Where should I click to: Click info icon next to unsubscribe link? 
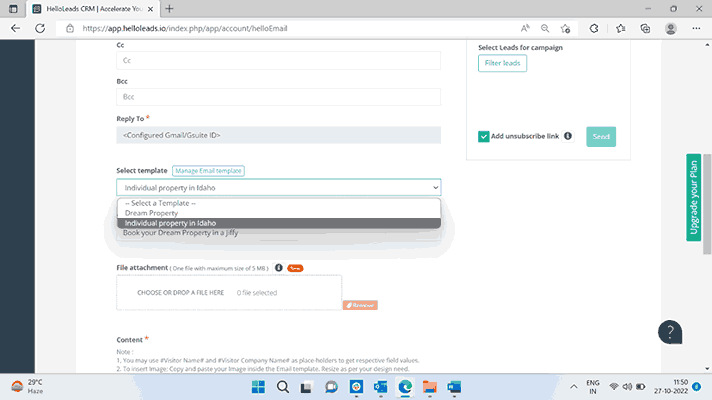click(x=568, y=136)
